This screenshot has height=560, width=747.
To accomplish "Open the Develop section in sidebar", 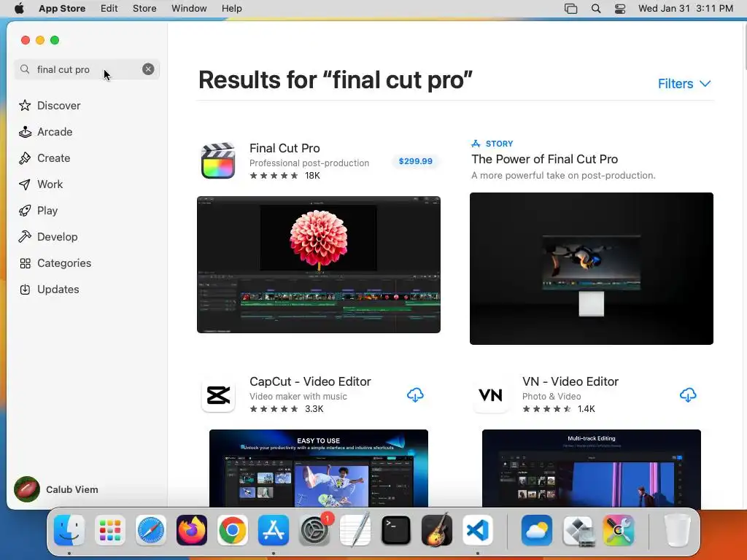I will pos(47,237).
